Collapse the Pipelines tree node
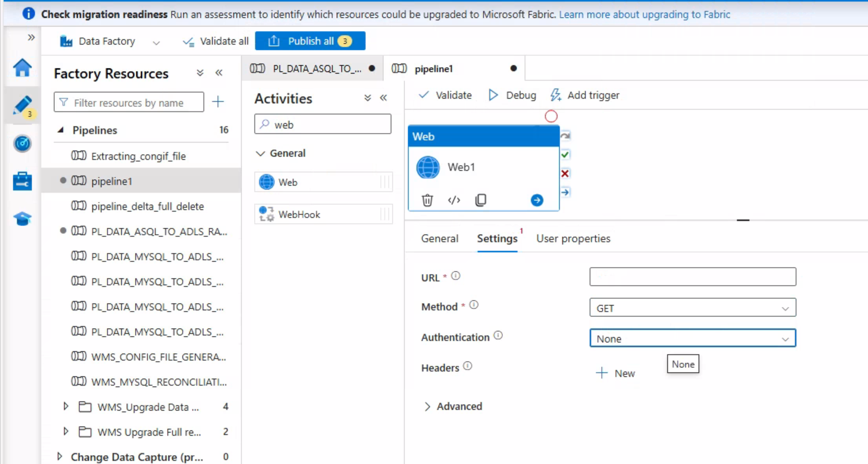 pyautogui.click(x=61, y=130)
